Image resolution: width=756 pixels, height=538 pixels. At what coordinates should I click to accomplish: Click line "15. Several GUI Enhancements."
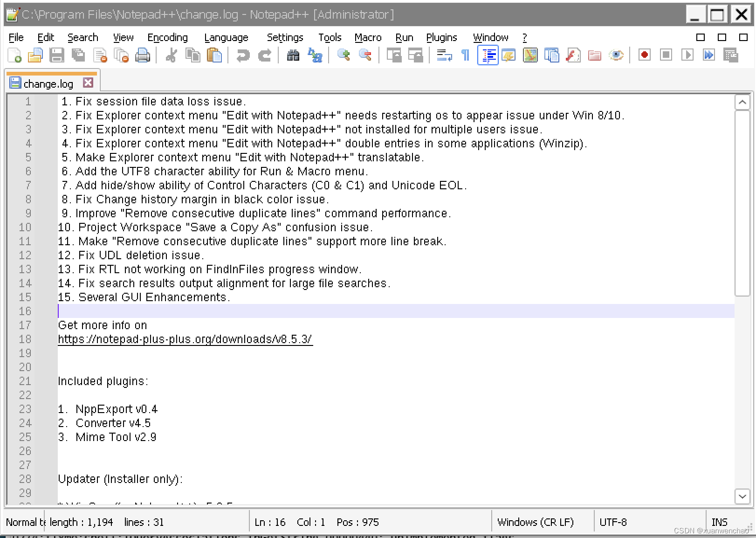(144, 297)
